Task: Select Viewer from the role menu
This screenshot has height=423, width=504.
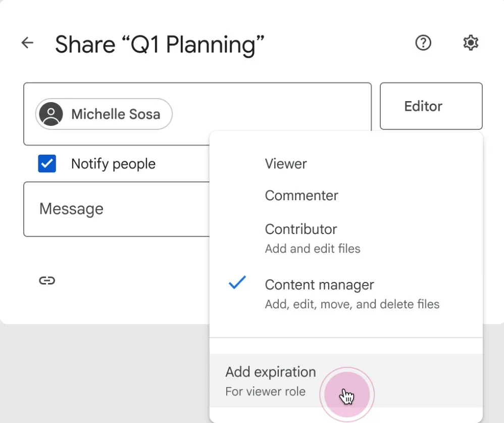Action: pyautogui.click(x=286, y=163)
